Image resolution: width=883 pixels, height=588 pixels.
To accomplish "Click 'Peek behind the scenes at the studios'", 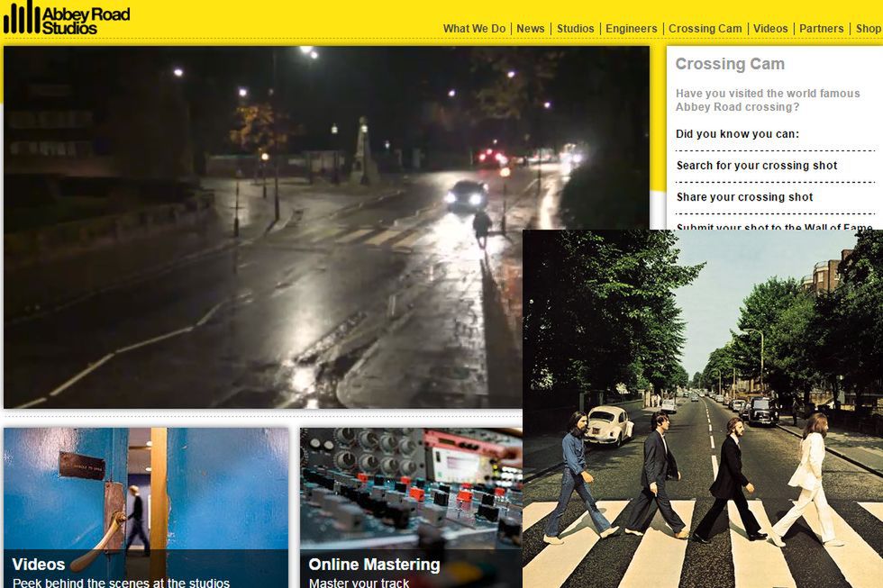I will (121, 583).
